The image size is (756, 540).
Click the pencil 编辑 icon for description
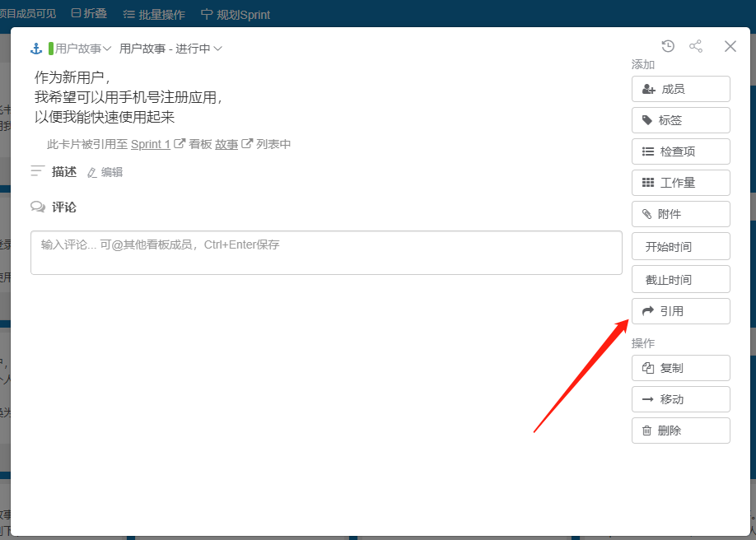coord(92,173)
